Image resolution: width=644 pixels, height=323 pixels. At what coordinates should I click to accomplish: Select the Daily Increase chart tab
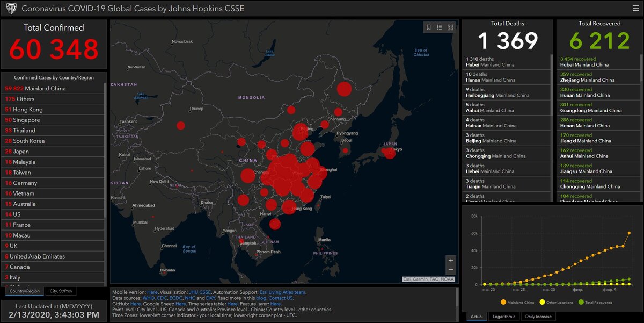537,317
